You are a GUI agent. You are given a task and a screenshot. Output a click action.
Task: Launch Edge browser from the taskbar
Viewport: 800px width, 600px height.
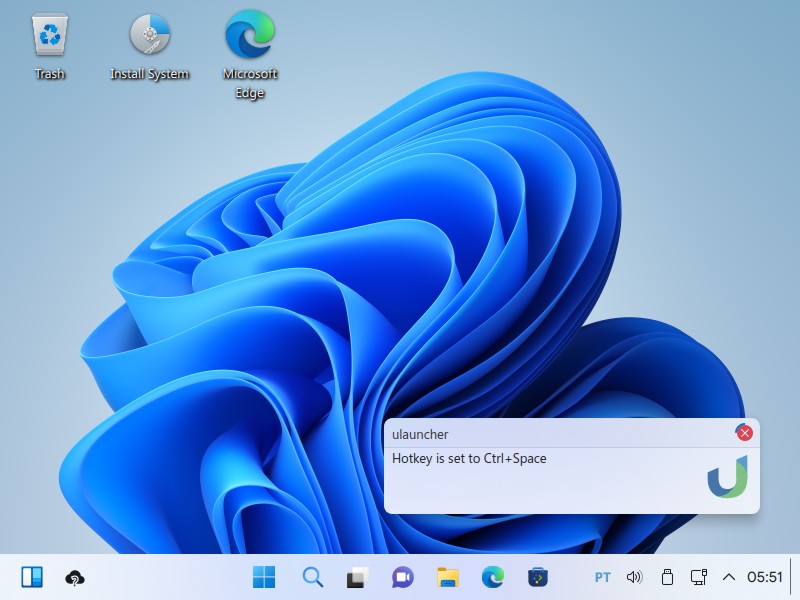[493, 577]
